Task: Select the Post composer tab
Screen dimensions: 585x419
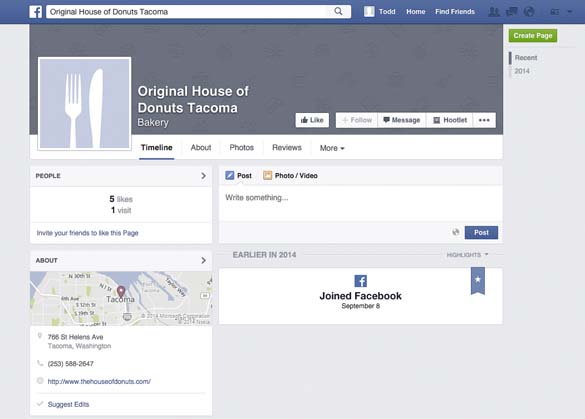Action: [x=238, y=176]
